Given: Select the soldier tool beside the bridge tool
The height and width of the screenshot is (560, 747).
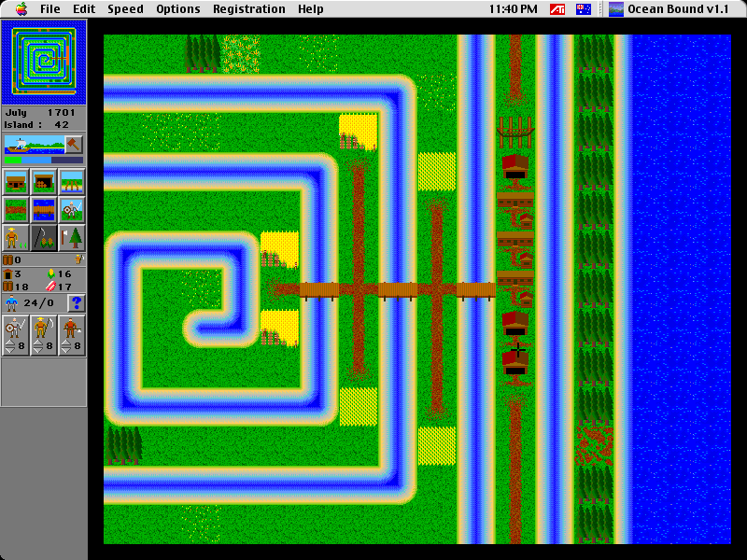Looking at the screenshot, I should [72, 209].
